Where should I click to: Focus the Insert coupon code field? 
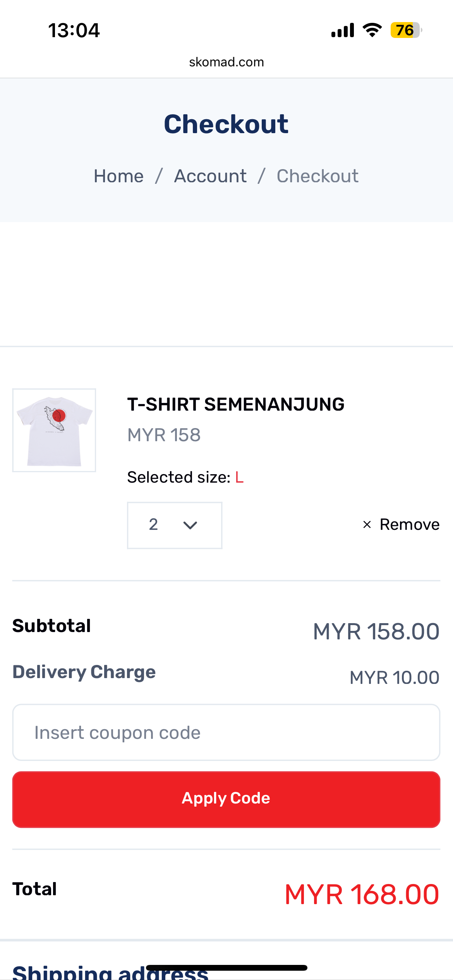(x=226, y=732)
